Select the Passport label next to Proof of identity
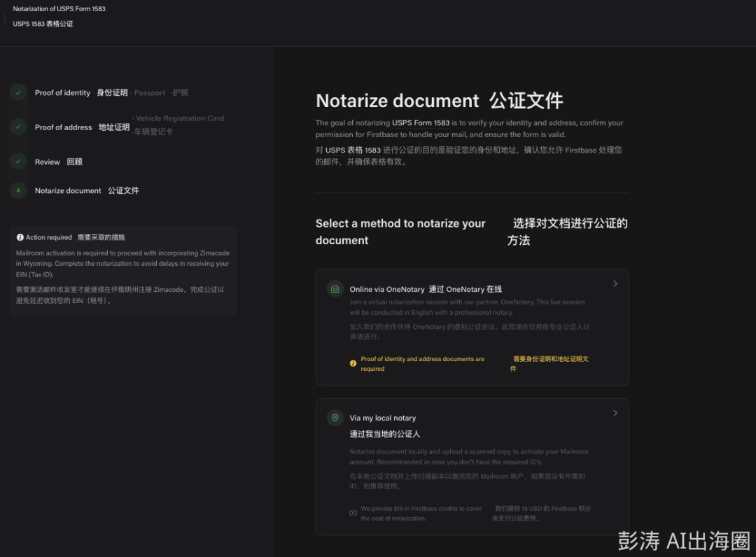Viewport: 756px width, 557px height. pos(150,92)
